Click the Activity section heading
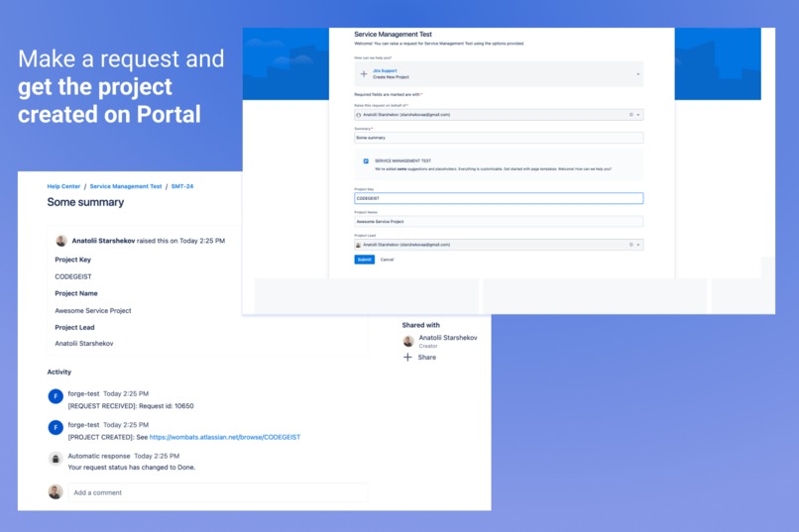 click(x=59, y=372)
